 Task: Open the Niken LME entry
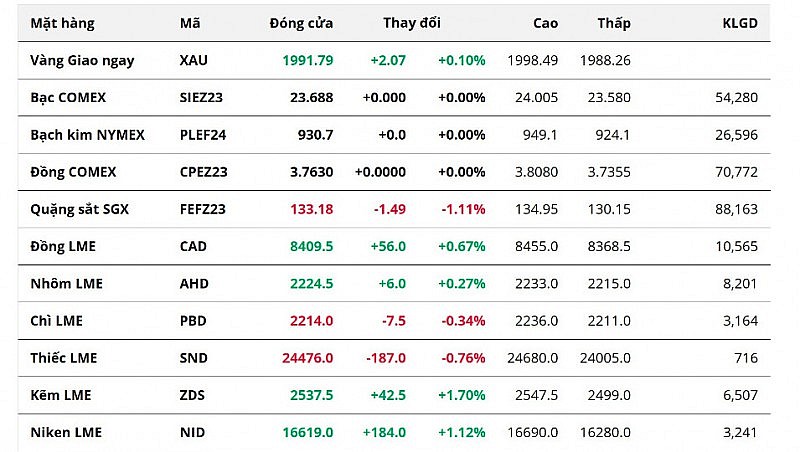66,433
